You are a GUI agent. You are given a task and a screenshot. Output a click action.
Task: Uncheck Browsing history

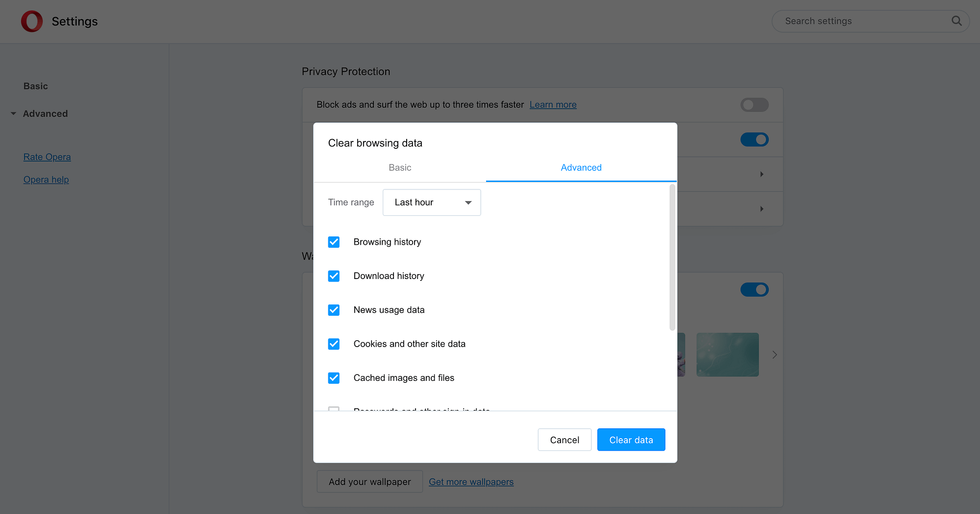[334, 242]
